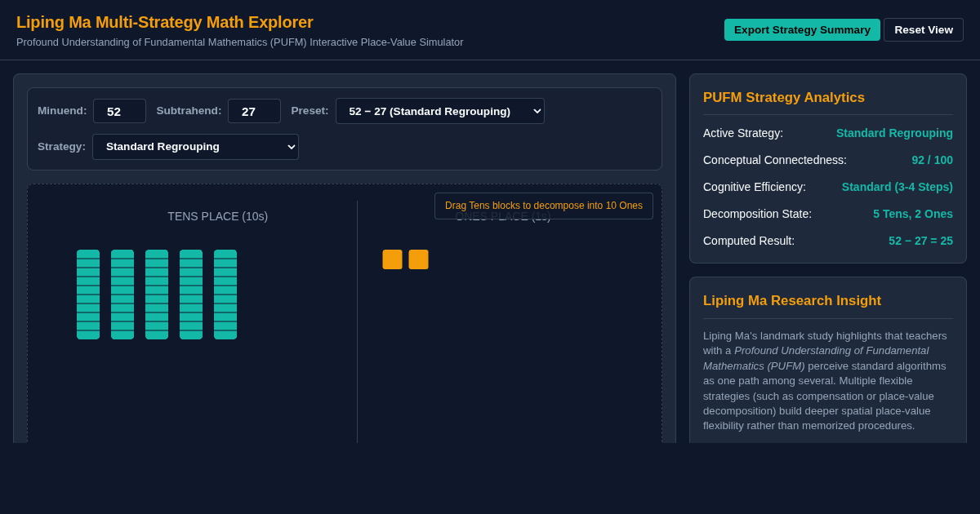Select the second tens block

tap(122, 295)
